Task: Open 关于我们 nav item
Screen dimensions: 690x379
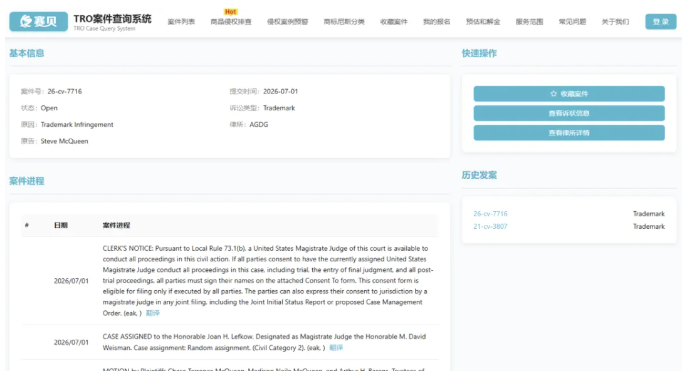Action: 615,22
